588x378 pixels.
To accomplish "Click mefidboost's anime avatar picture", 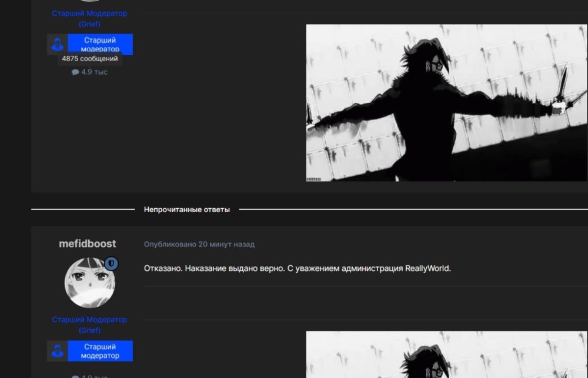I will pyautogui.click(x=90, y=283).
